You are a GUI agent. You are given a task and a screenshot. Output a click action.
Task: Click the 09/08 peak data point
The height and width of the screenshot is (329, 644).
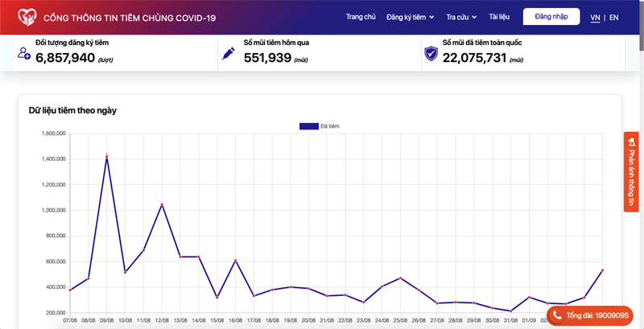coord(107,156)
